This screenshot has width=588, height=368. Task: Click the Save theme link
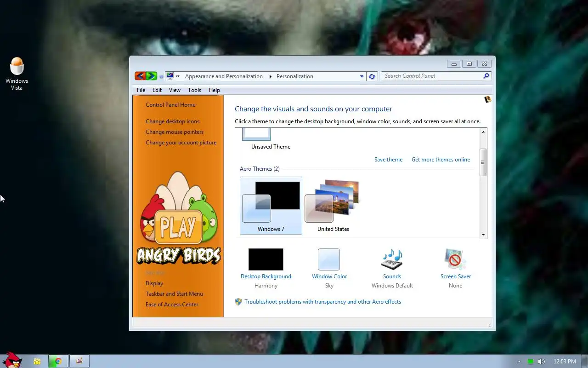click(388, 160)
